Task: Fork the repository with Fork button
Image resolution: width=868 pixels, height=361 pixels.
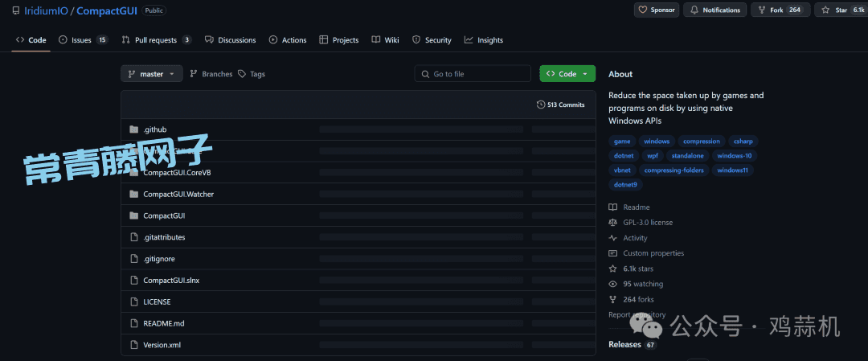Action: tap(780, 10)
